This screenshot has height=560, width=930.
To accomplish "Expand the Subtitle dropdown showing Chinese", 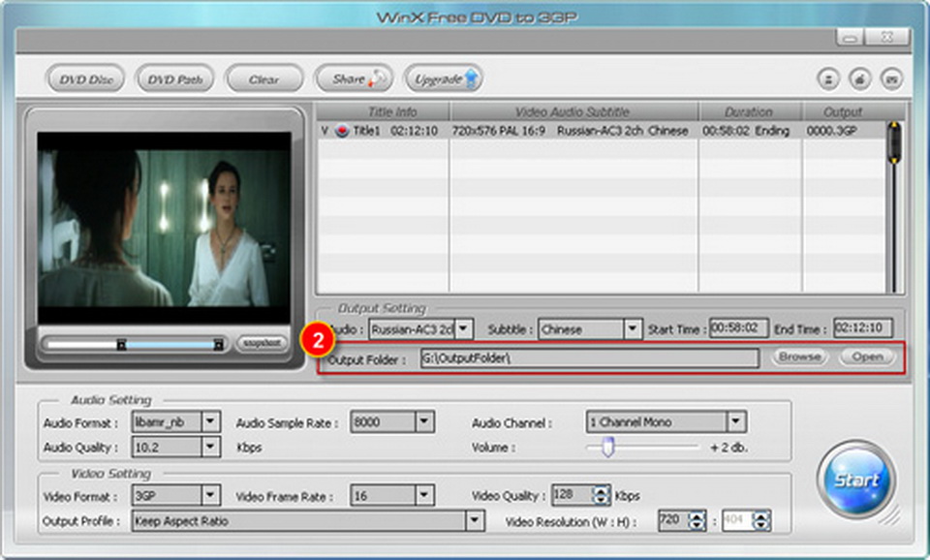I will click(632, 329).
